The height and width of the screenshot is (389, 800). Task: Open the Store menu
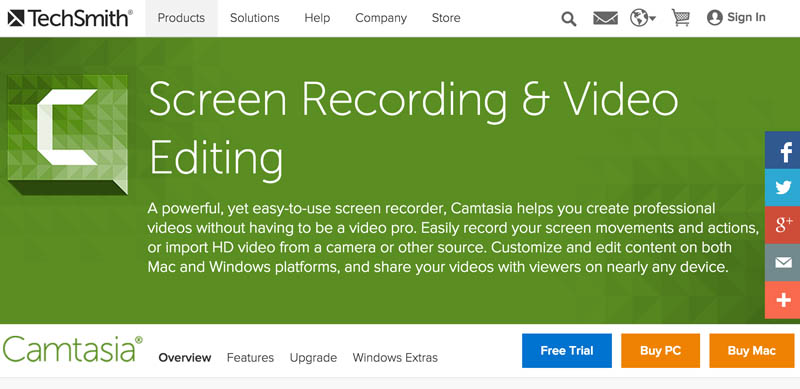(446, 18)
